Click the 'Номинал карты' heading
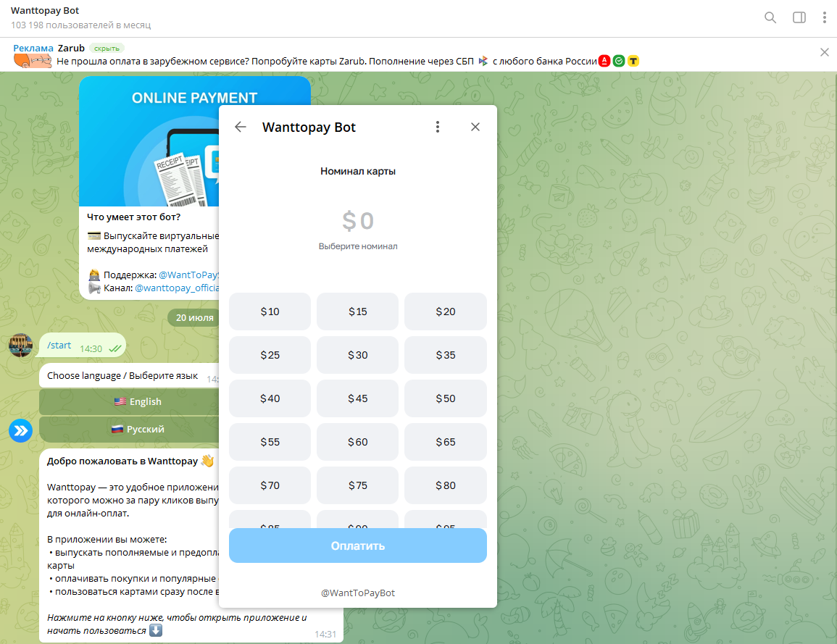The image size is (837, 644). tap(358, 171)
